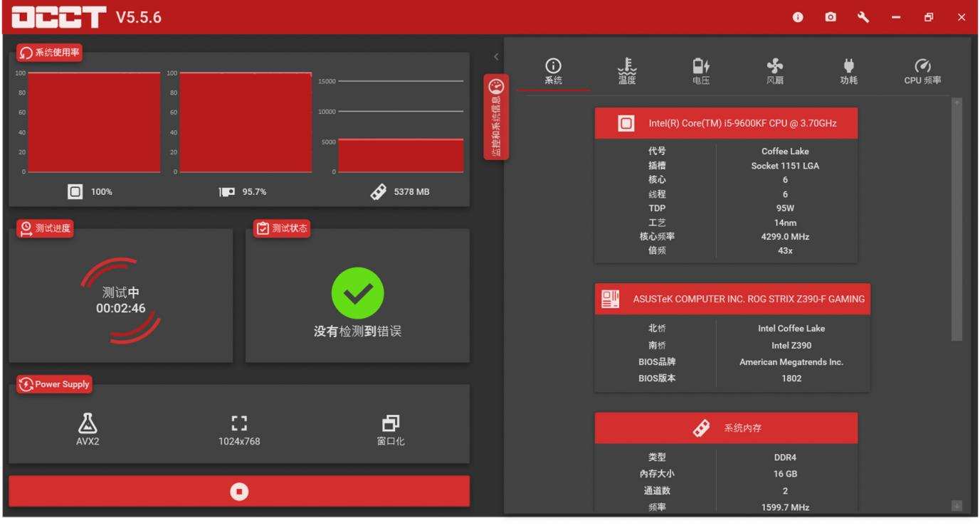Image resolution: width=980 pixels, height=525 pixels.
Task: Click the TDP value 95W
Action: pos(785,208)
